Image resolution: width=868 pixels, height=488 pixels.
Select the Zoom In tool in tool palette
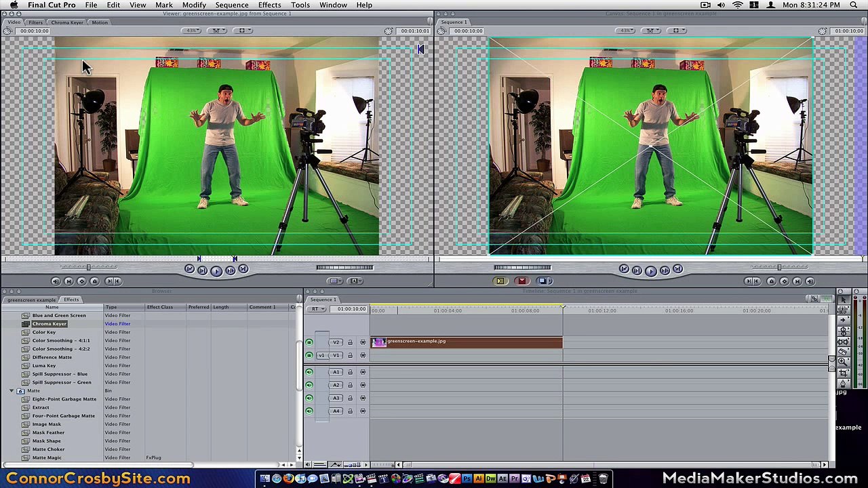843,362
